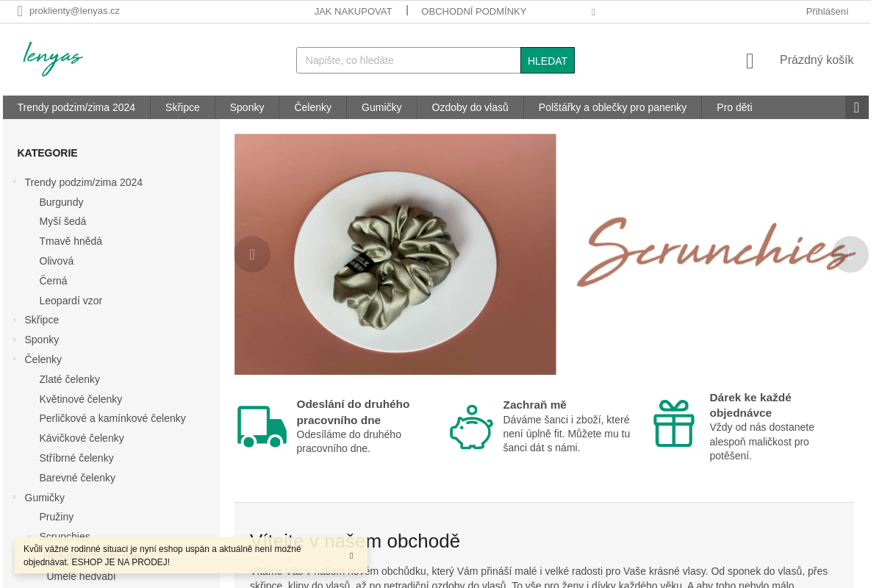Go to previous carousel slide
Viewport: 882px width, 588px height.
[252, 254]
